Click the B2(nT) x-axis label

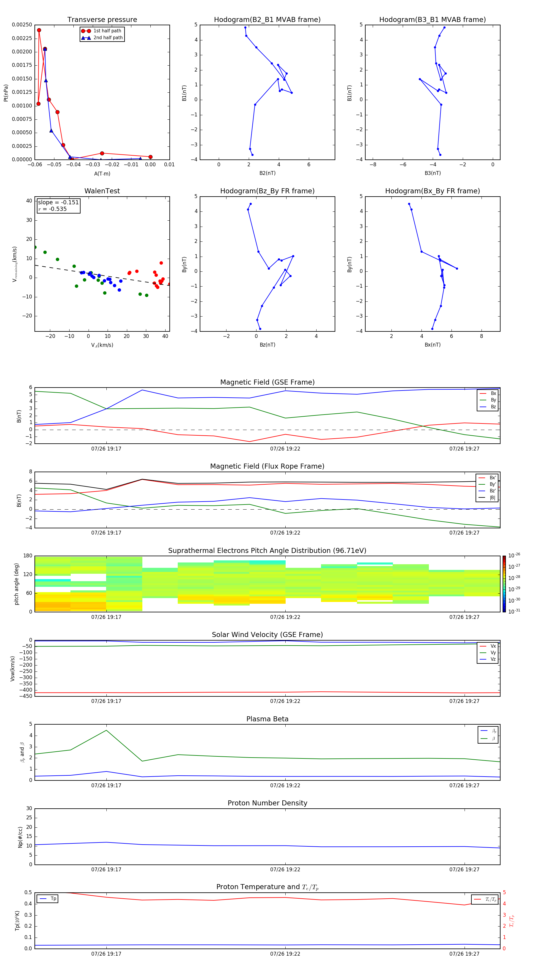click(267, 173)
